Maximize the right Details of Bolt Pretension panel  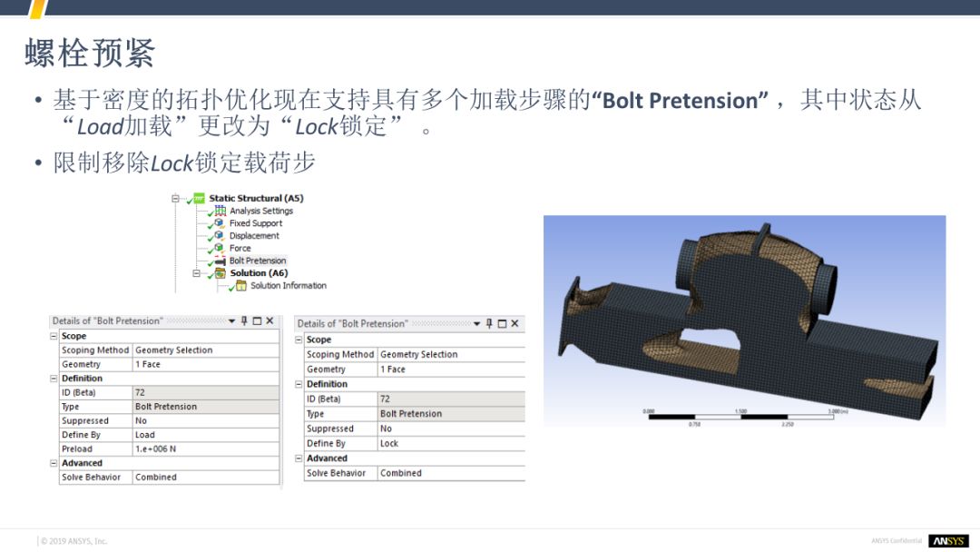point(502,324)
